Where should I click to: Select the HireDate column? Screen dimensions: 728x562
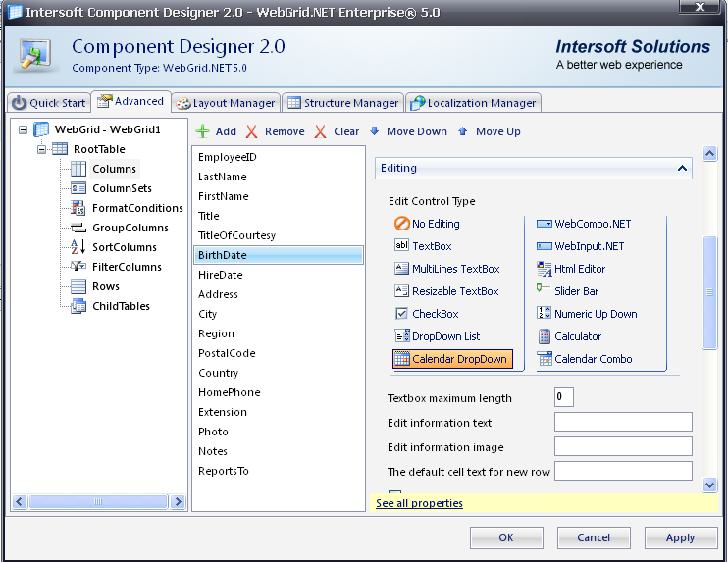[278, 275]
